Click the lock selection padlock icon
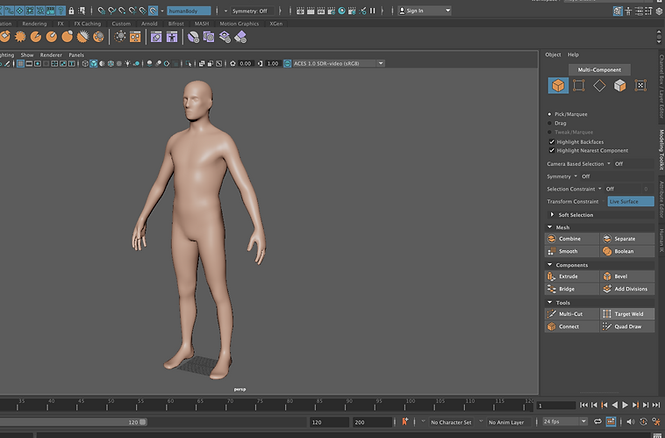Image resolution: width=665 pixels, height=438 pixels. [x=71, y=11]
